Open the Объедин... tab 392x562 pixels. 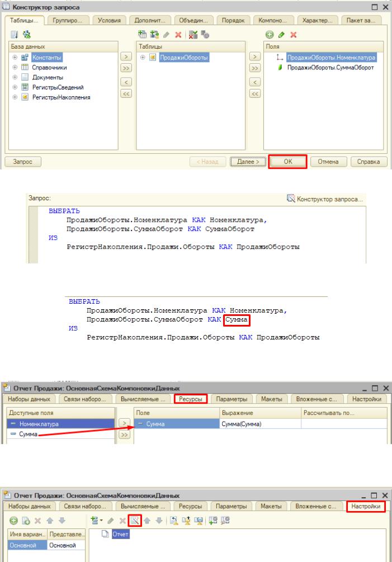tap(193, 21)
